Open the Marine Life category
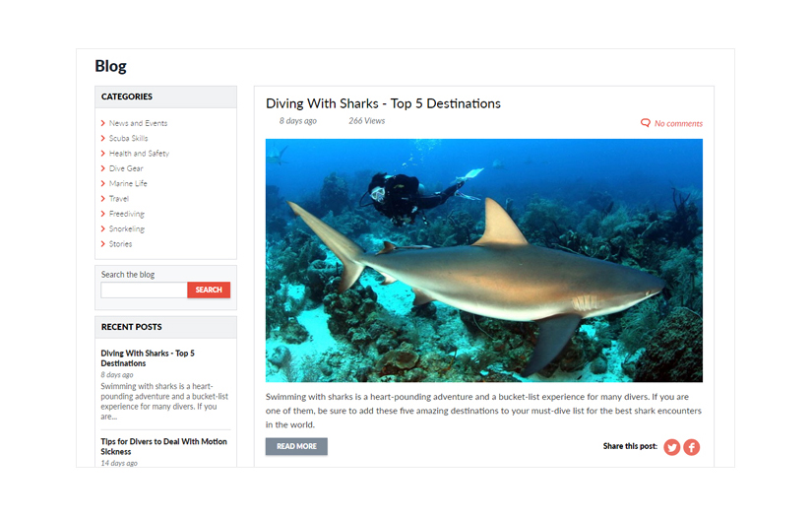This screenshot has height=517, width=812. (128, 183)
